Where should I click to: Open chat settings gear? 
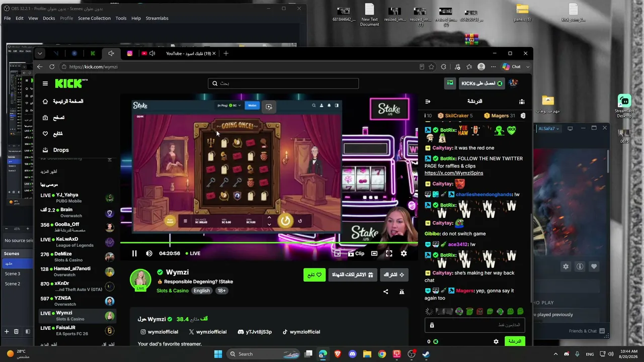point(496,341)
